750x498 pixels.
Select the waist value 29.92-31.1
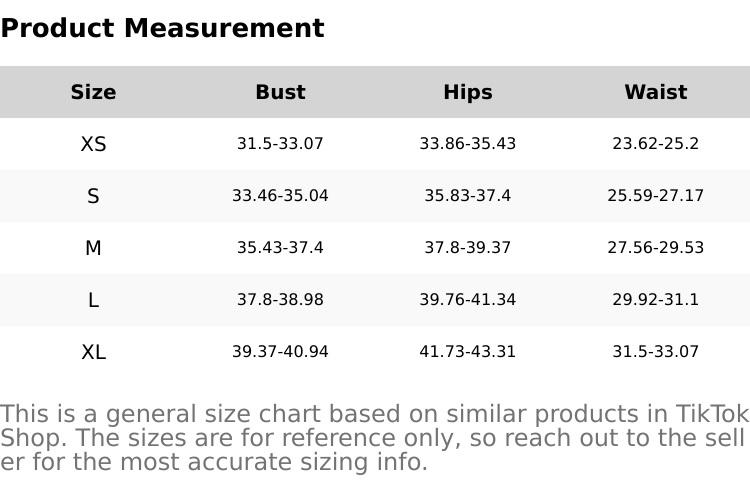click(x=655, y=300)
